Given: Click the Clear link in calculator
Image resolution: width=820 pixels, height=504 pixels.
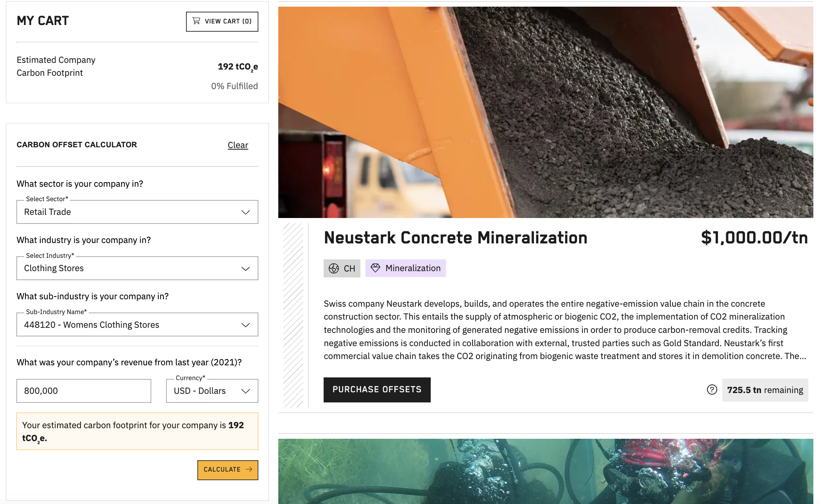Looking at the screenshot, I should click(x=238, y=145).
